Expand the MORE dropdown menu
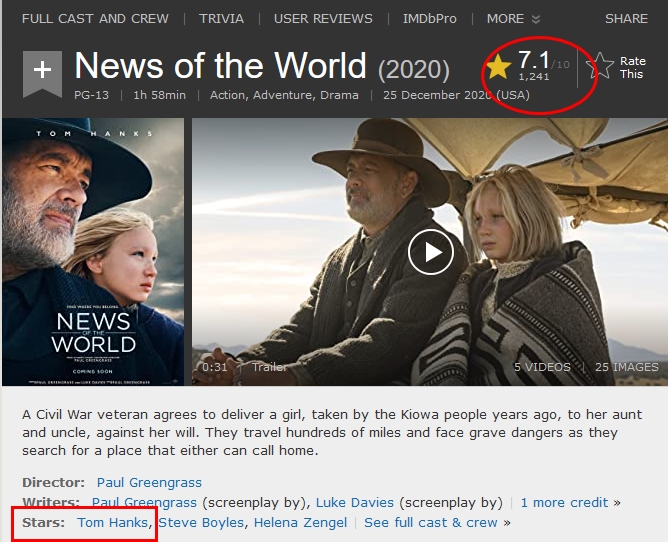Screen dimensions: 668x542 513,18
